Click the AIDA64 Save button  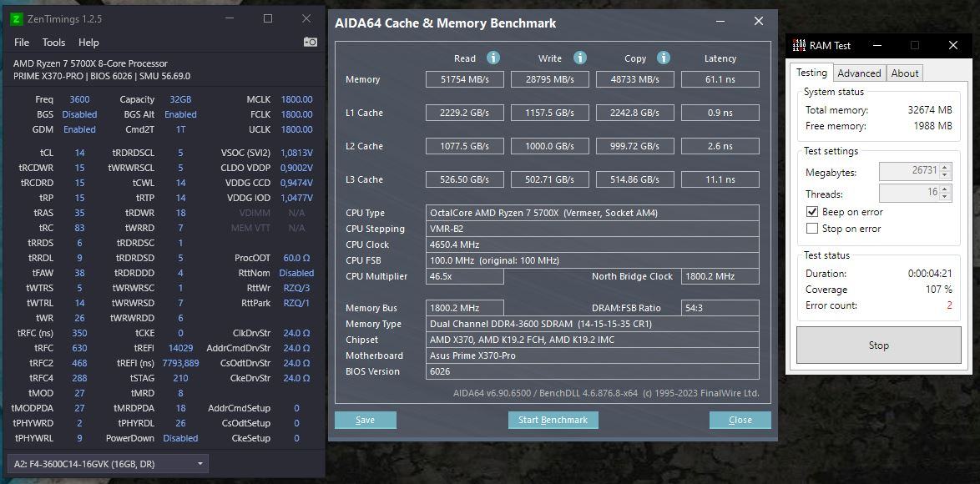(365, 420)
